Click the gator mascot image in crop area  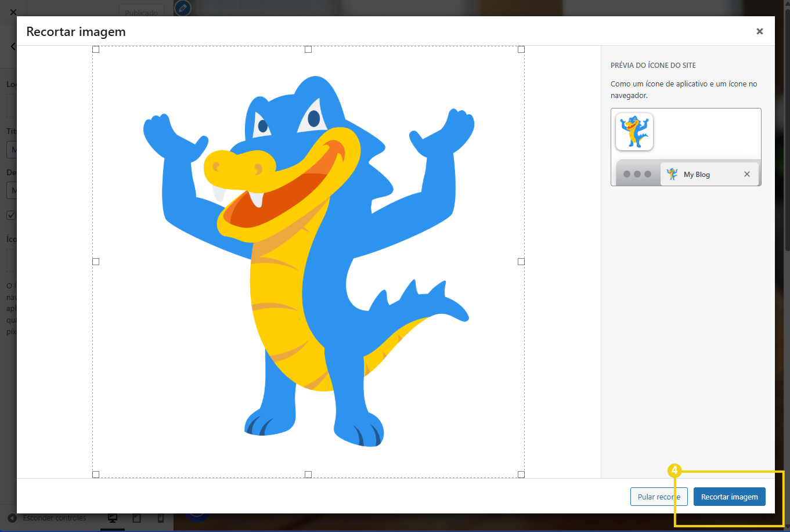pyautogui.click(x=308, y=261)
